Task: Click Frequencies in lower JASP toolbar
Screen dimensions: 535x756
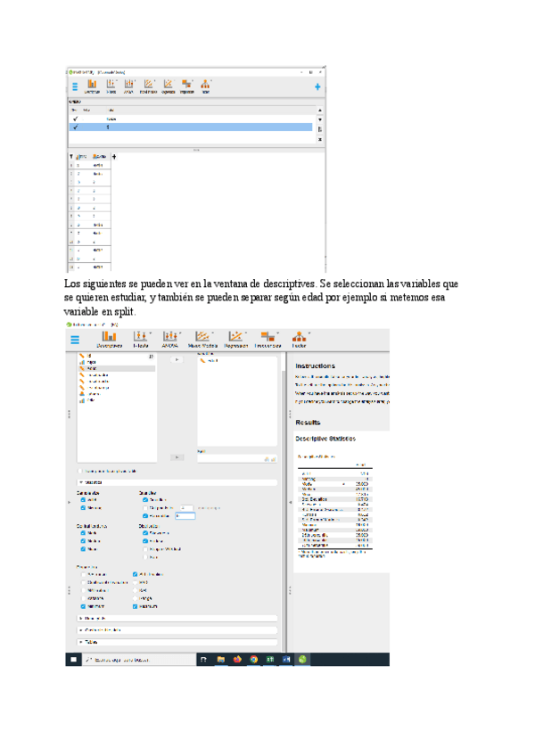Action: click(x=267, y=340)
